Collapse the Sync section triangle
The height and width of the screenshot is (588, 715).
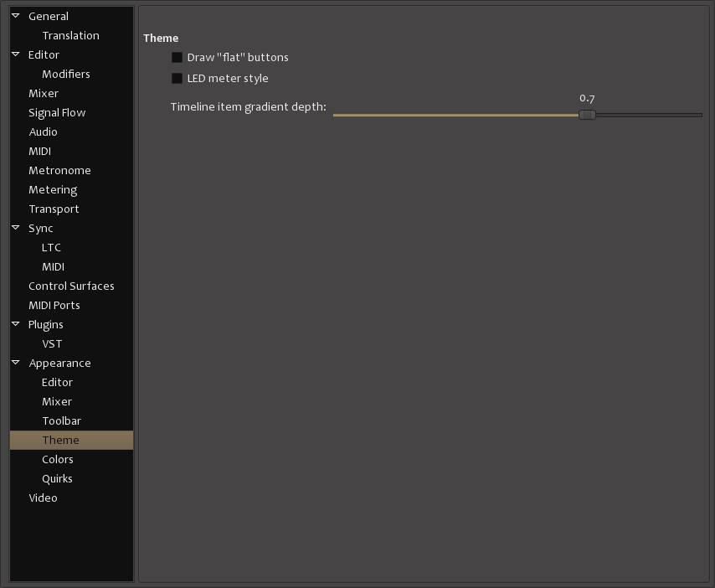click(x=16, y=228)
